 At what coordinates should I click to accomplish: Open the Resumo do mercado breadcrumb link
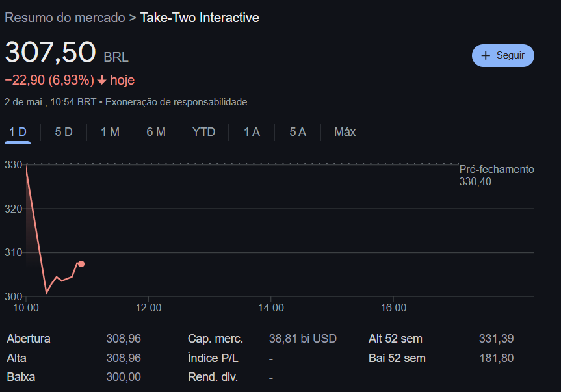pos(65,18)
